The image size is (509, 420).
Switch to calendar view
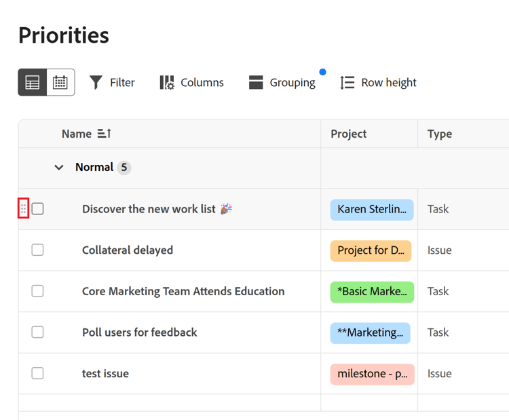point(60,83)
